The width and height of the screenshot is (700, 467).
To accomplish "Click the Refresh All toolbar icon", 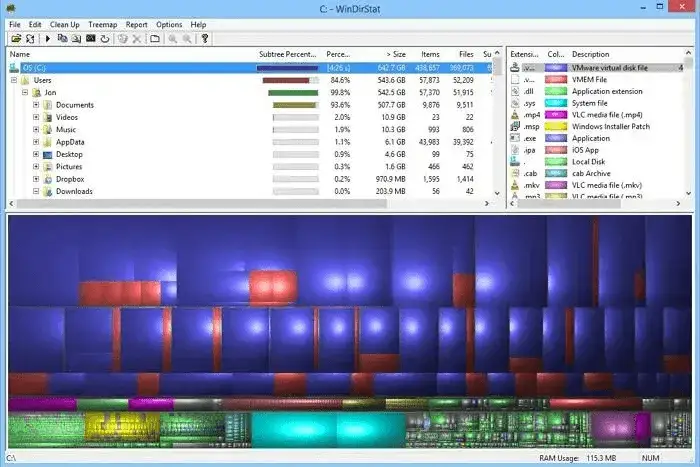I will click(x=30, y=39).
